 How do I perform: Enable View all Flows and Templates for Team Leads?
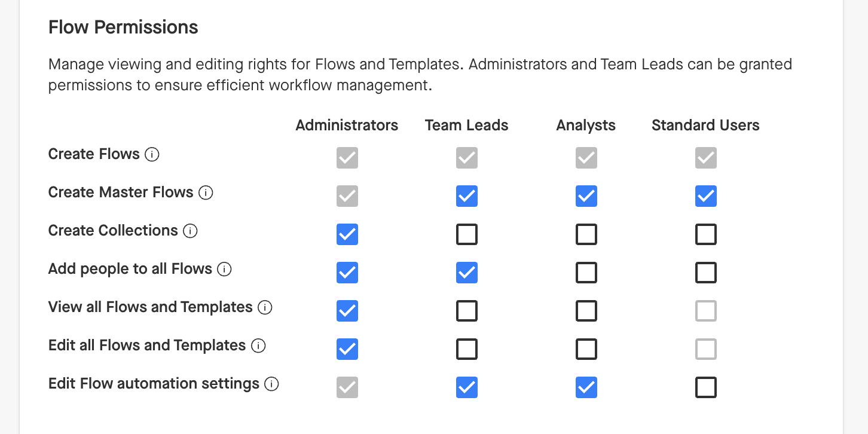click(x=467, y=311)
